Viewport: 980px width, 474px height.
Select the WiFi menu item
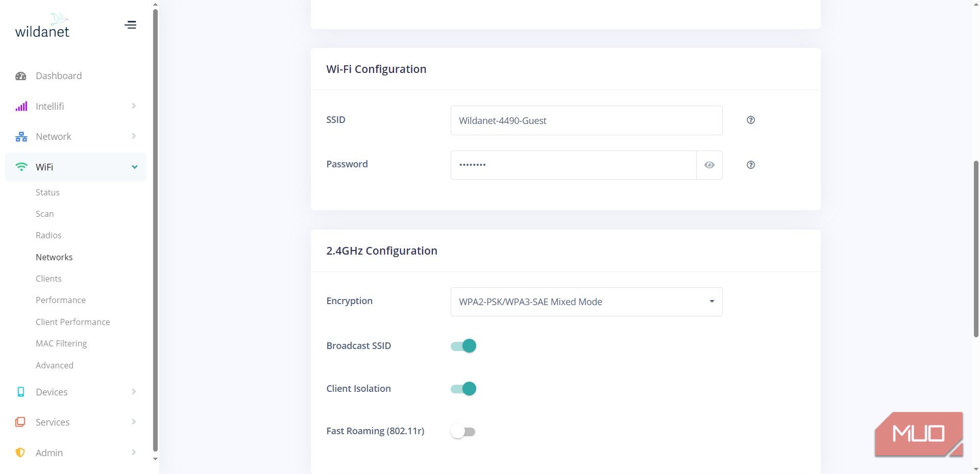(x=76, y=167)
